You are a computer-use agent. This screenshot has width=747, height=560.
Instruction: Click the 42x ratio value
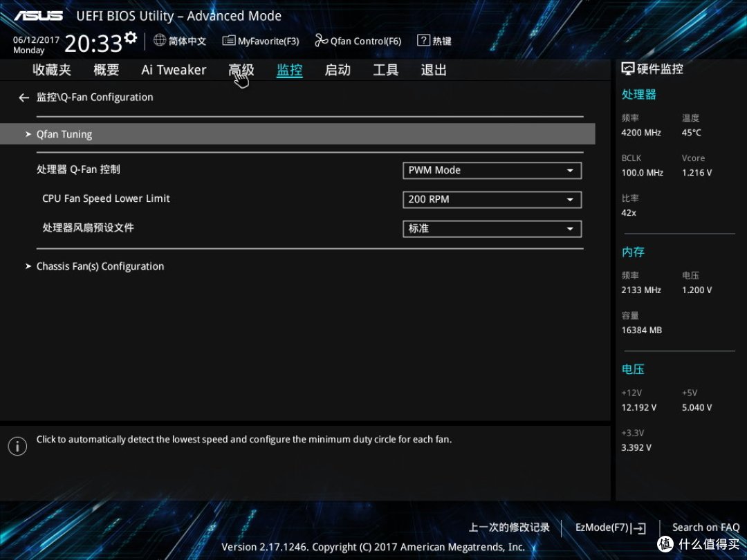[x=628, y=213]
